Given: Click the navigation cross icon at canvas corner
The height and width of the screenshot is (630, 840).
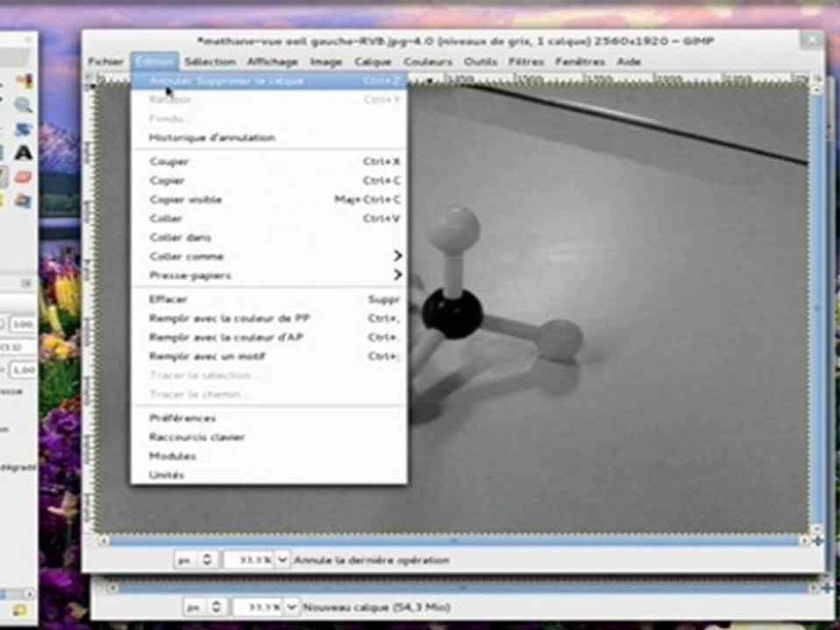Looking at the screenshot, I should tap(817, 541).
